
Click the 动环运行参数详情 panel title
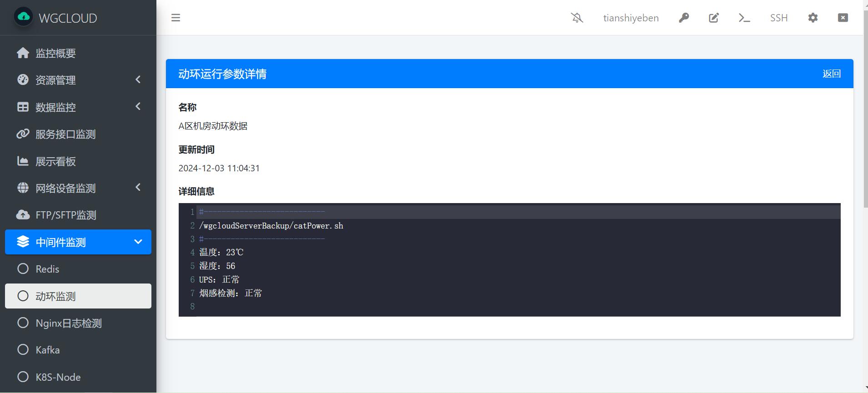[x=222, y=74]
